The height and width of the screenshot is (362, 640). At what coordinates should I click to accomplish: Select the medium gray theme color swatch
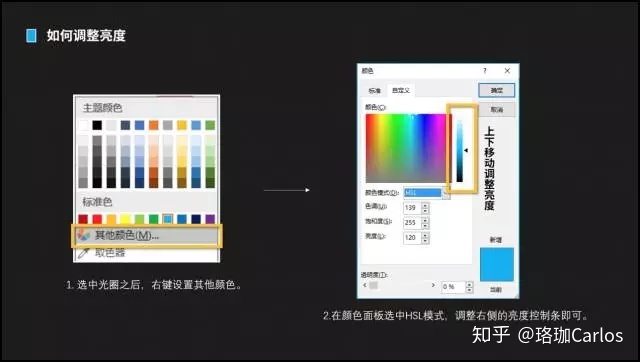click(168, 125)
